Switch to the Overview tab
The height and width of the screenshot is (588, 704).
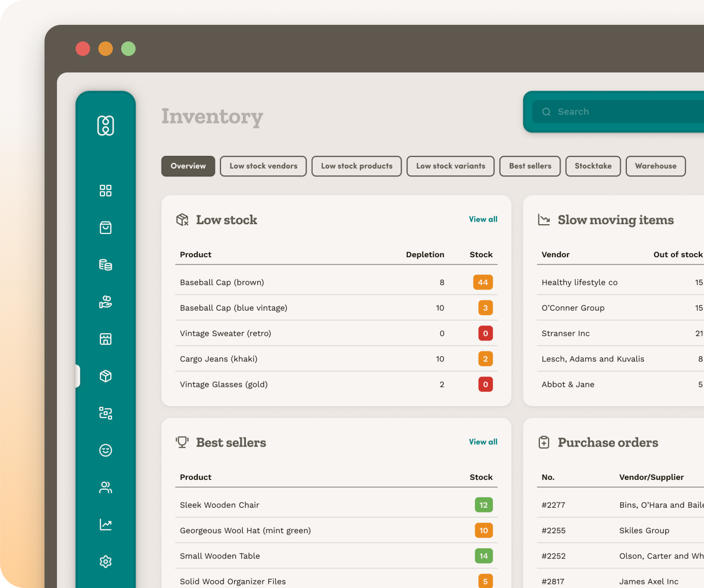pyautogui.click(x=188, y=166)
